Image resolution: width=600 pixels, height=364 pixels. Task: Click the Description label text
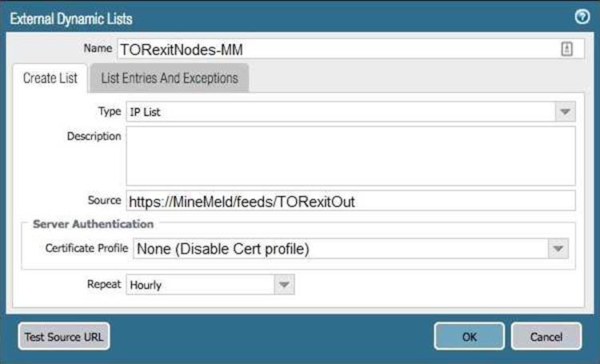click(94, 136)
